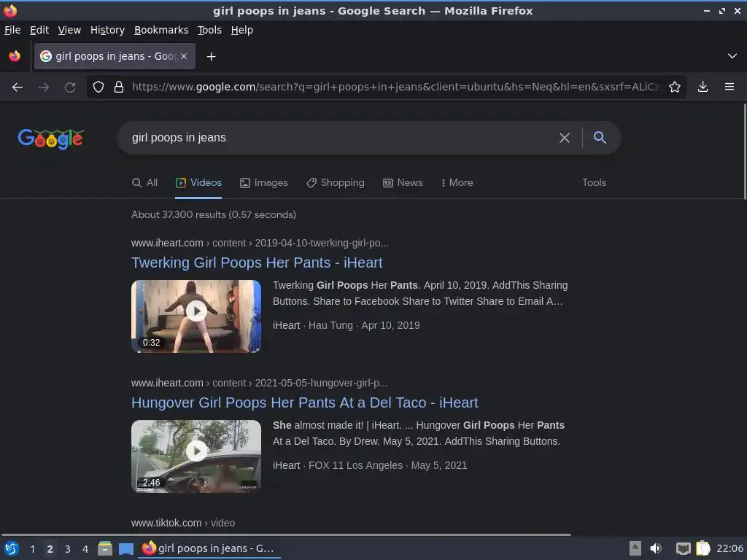Viewport: 747px width, 560px height.
Task: Click into the Google search input field
Action: click(x=338, y=138)
